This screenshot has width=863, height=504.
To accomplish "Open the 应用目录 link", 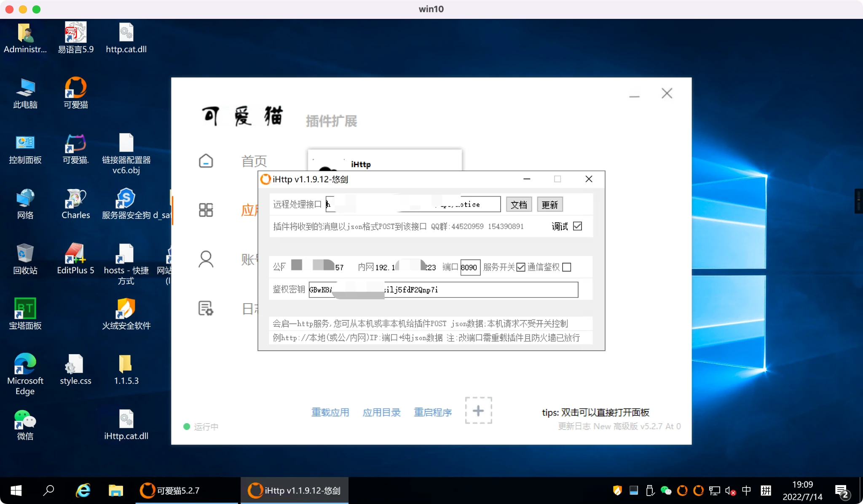I will [x=381, y=412].
